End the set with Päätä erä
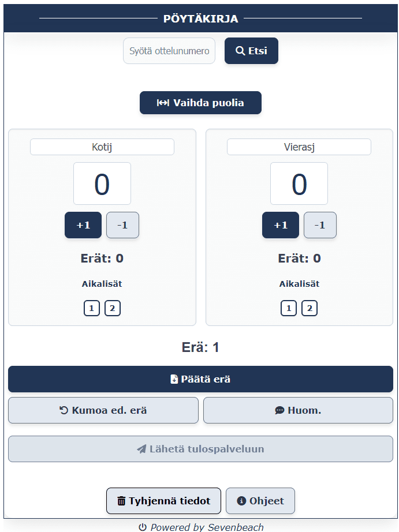Viewport: 399px width, 532px height. [x=201, y=379]
